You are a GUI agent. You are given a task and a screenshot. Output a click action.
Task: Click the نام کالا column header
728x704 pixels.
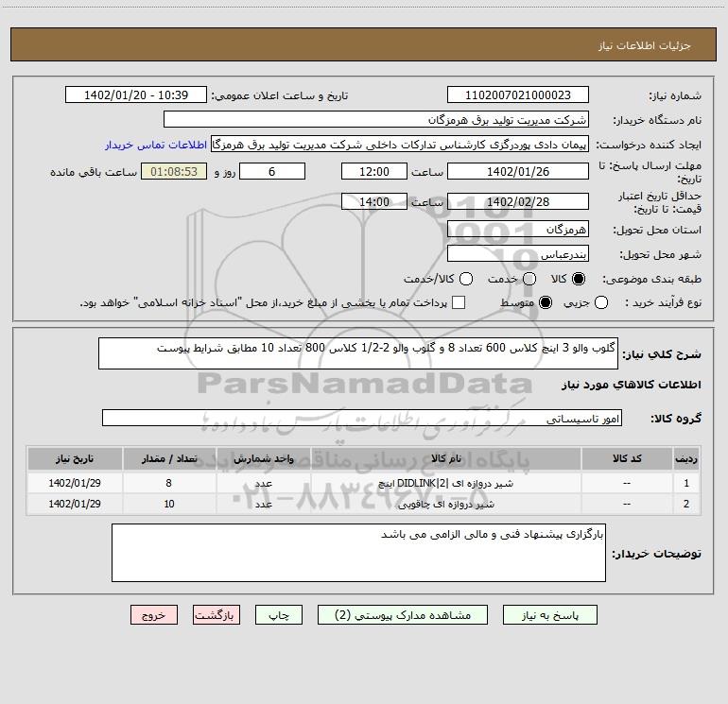445,458
